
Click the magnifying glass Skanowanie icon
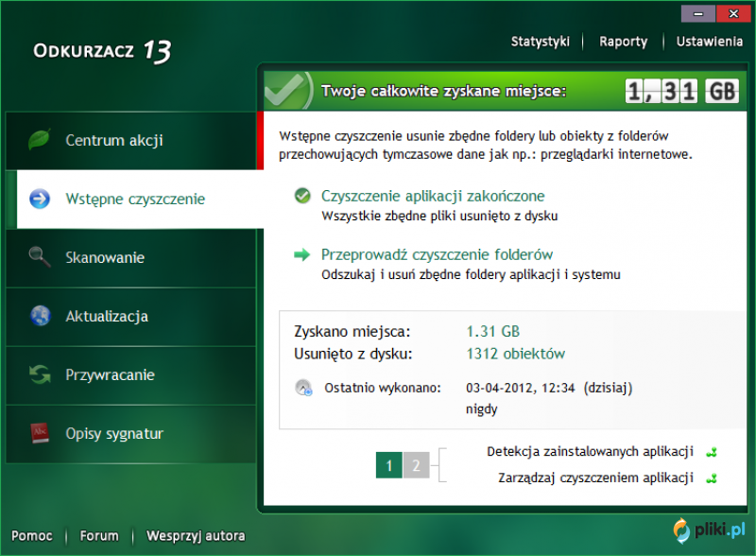[40, 256]
